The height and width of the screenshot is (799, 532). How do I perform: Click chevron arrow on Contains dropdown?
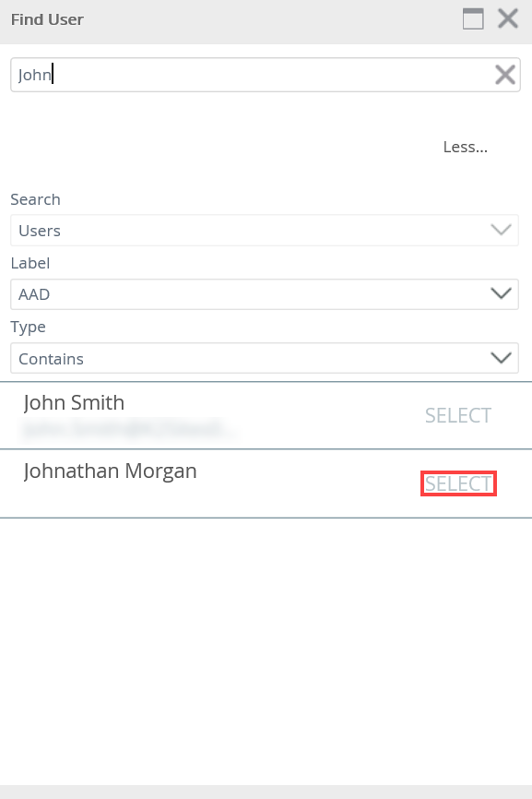point(501,358)
